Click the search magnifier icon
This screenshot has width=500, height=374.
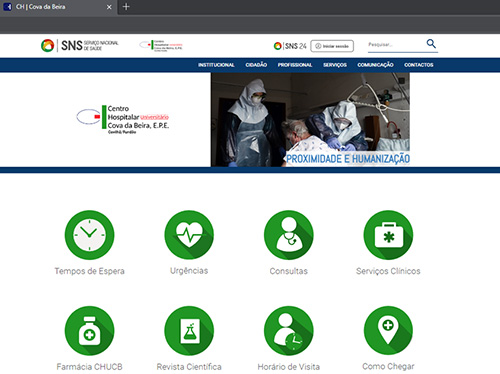[x=431, y=44]
